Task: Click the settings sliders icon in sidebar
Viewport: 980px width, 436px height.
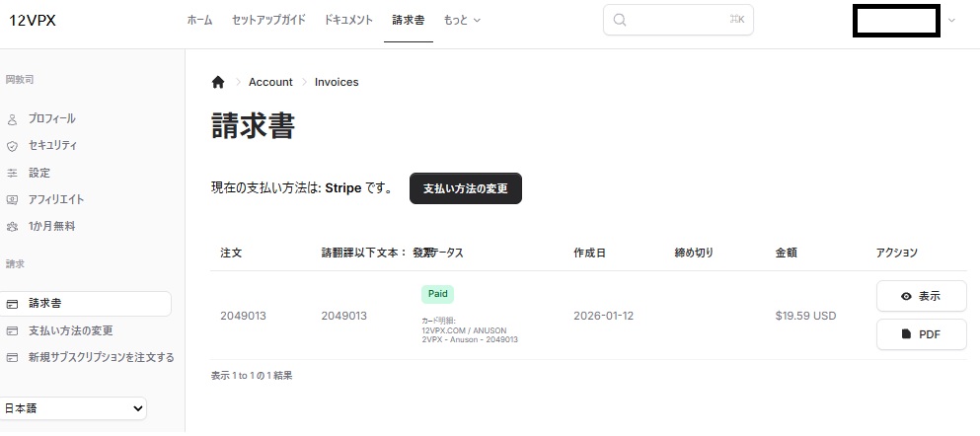Action: coord(13,173)
